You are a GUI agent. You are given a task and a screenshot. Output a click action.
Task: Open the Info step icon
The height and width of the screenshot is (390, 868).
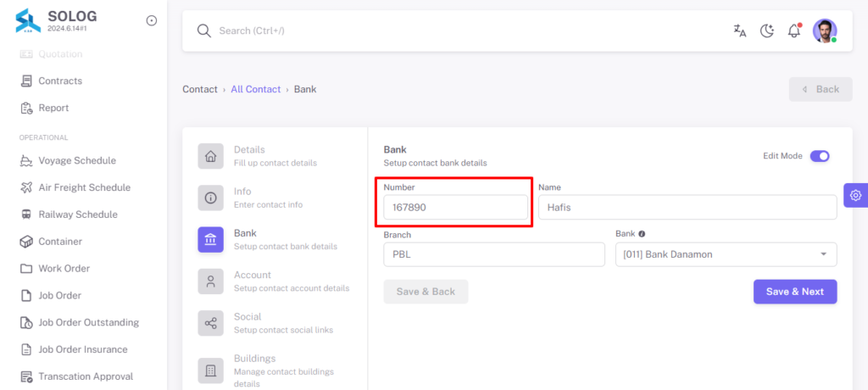click(211, 198)
